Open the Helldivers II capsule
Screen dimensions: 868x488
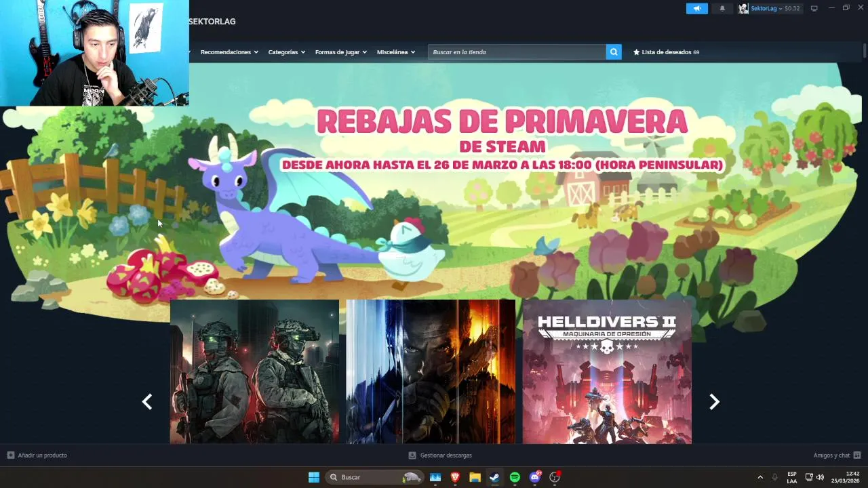coord(607,371)
